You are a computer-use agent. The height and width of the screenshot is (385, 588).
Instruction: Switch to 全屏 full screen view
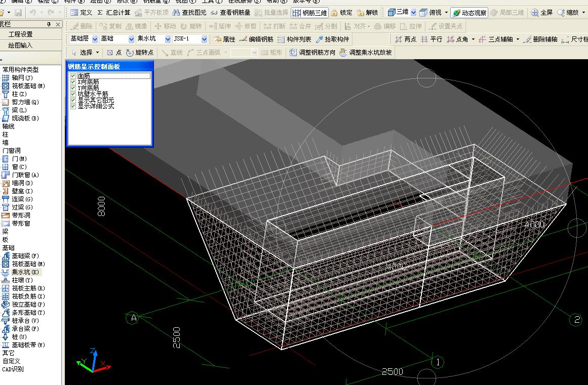[542, 13]
